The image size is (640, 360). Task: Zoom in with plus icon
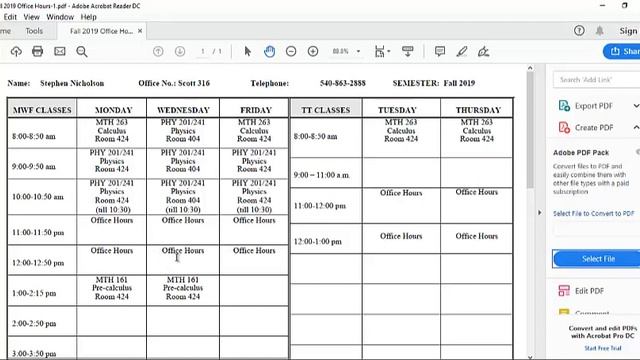pyautogui.click(x=313, y=51)
